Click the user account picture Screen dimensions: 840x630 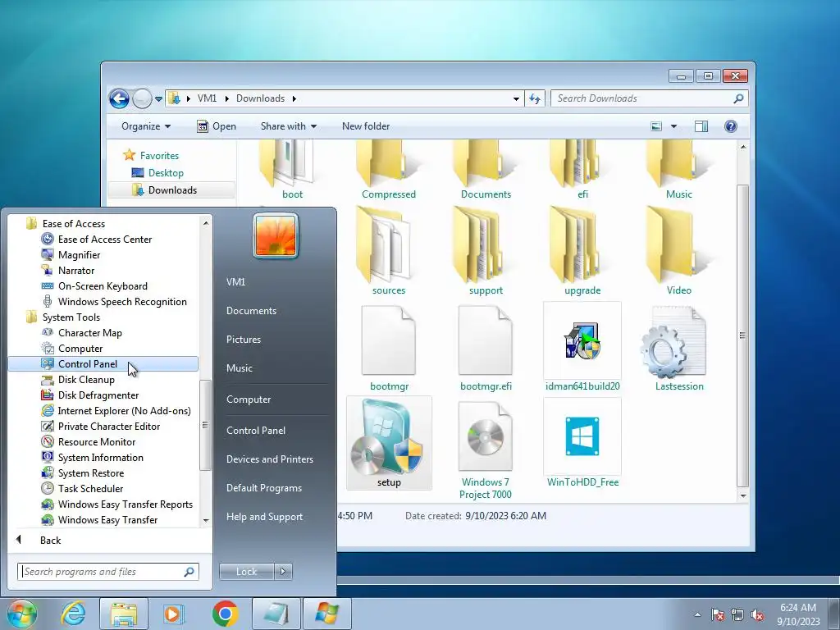276,236
